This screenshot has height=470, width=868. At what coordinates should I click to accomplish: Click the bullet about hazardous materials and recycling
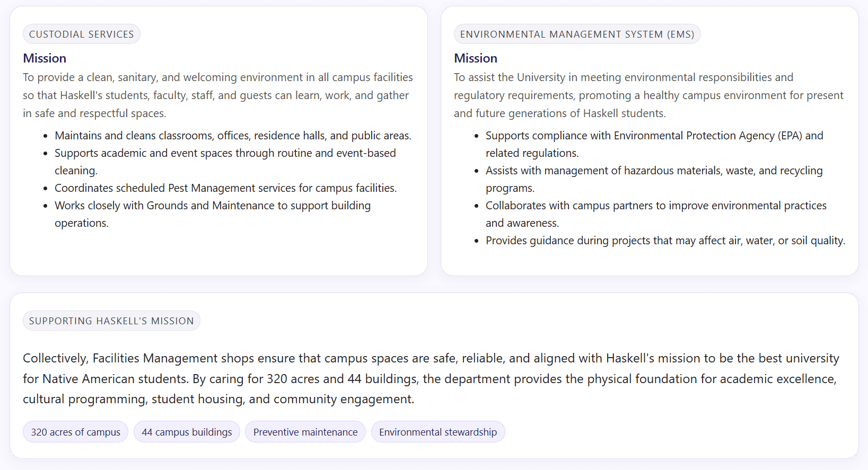[x=654, y=171]
